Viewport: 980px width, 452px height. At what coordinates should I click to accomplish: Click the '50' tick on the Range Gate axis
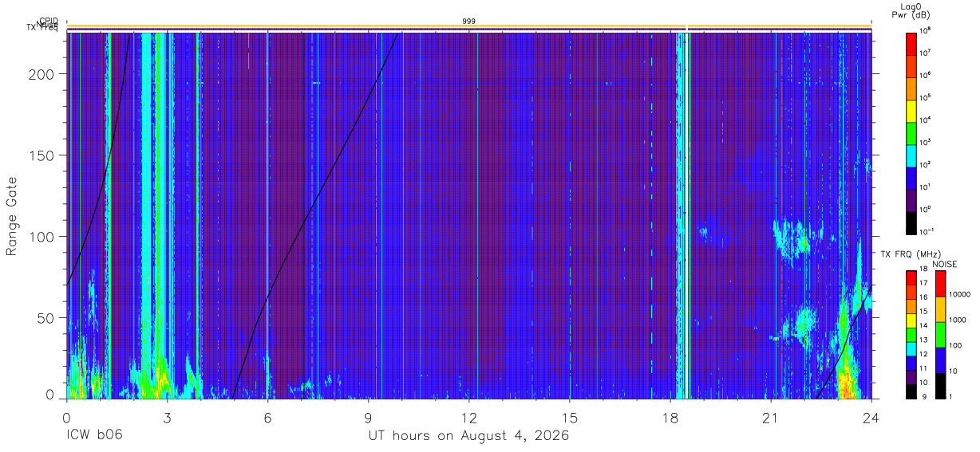(x=45, y=318)
